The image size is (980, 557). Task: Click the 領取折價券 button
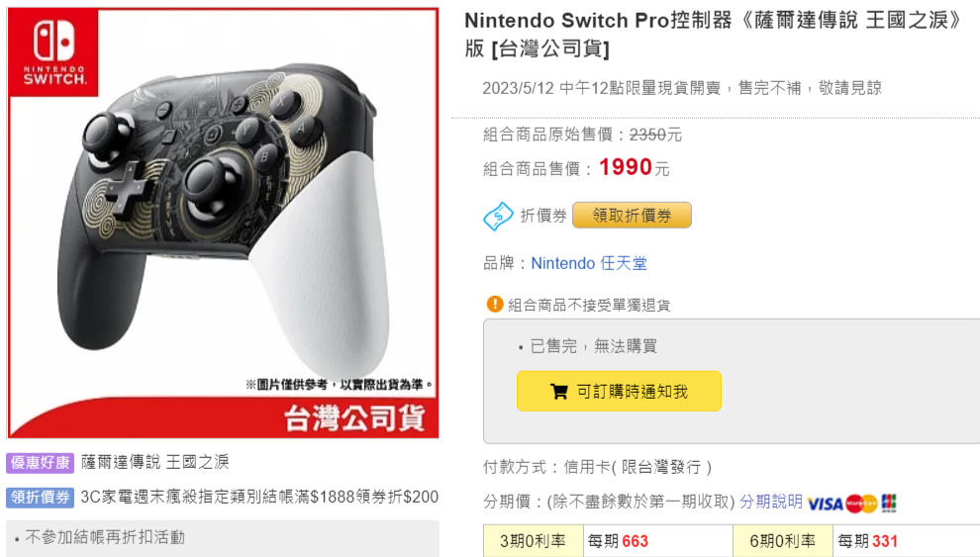click(x=632, y=216)
